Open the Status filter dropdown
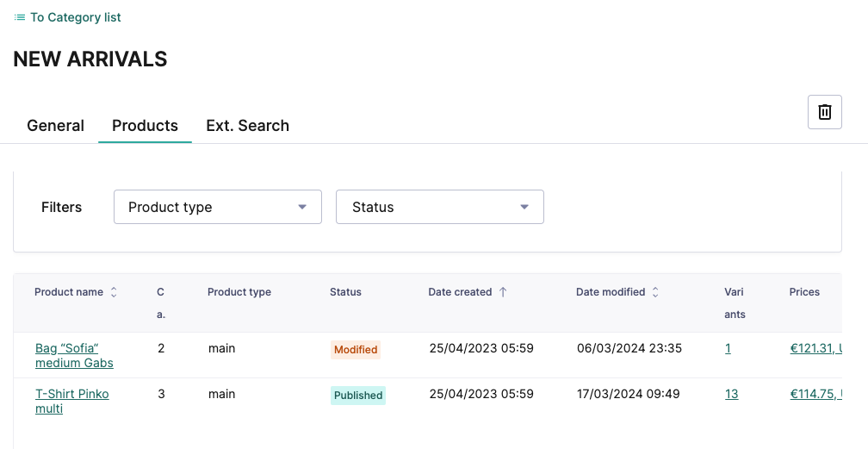Image resolution: width=868 pixels, height=449 pixels. coord(439,207)
